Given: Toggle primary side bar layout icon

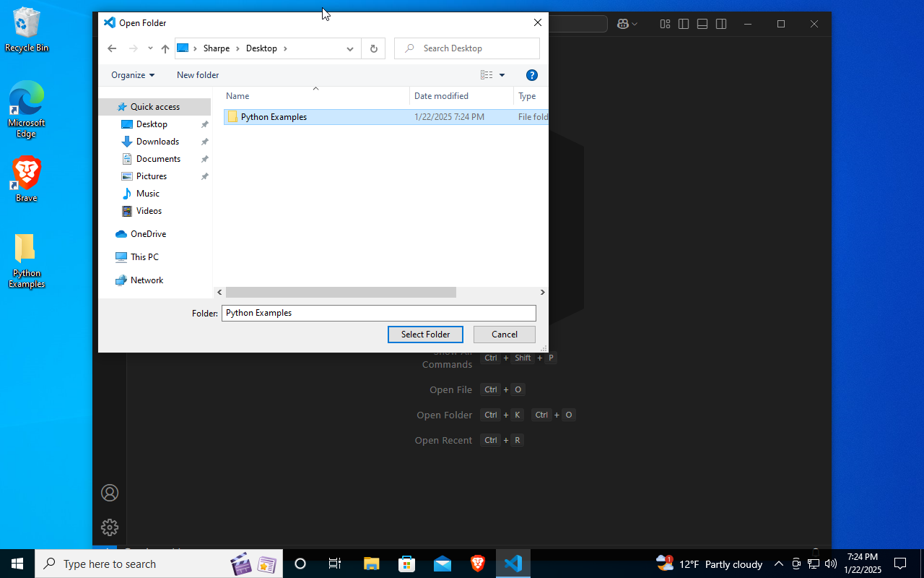Looking at the screenshot, I should tap(684, 24).
